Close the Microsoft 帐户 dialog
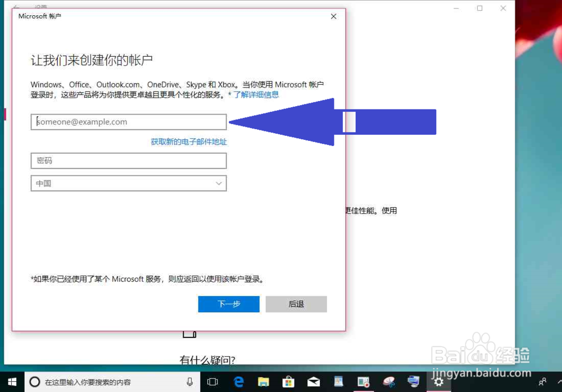 pos(333,16)
